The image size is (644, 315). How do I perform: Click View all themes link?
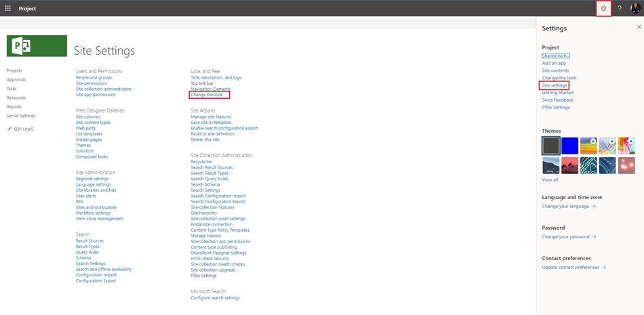click(550, 180)
